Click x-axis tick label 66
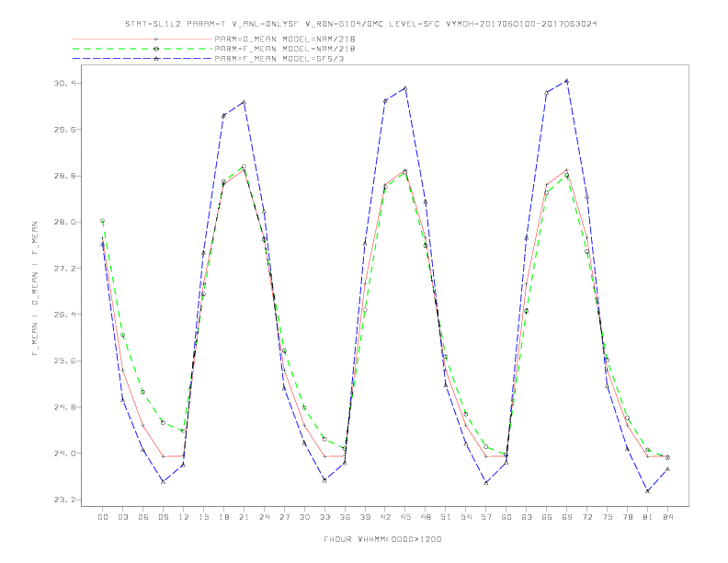 [x=547, y=517]
